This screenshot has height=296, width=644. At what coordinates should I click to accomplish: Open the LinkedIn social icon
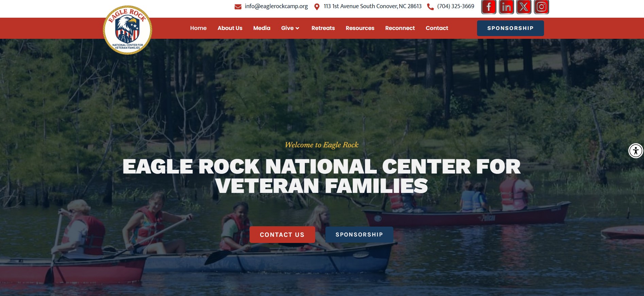pyautogui.click(x=506, y=7)
